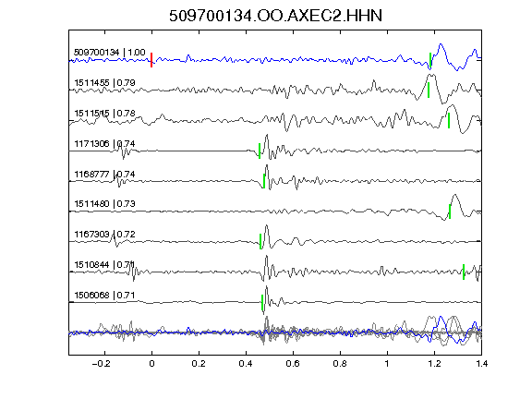
Task: Click green pick on trace 1167303
Action: (x=260, y=241)
